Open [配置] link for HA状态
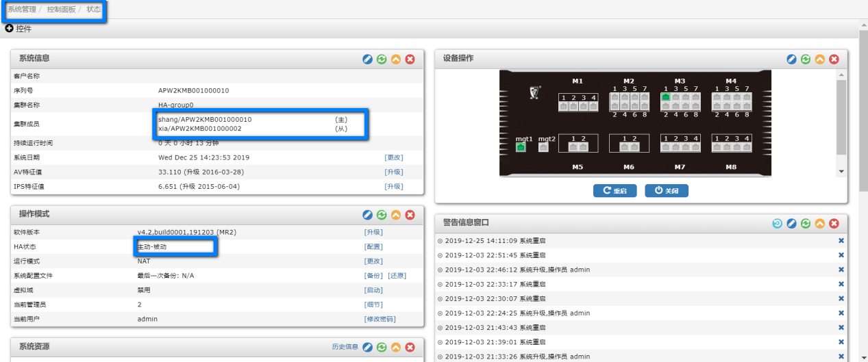 click(x=373, y=246)
